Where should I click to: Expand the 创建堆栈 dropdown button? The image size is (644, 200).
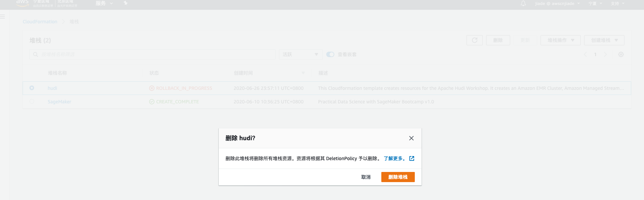pyautogui.click(x=604, y=40)
